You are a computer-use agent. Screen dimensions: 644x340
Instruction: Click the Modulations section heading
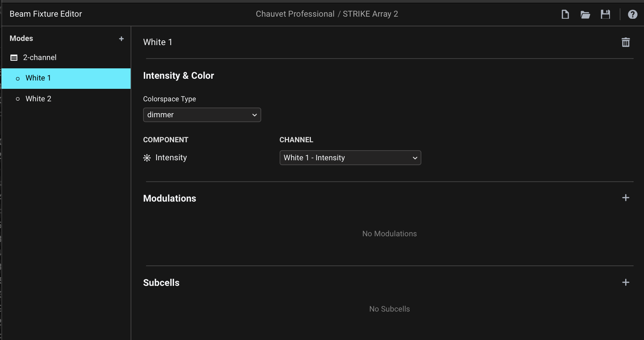click(x=170, y=198)
